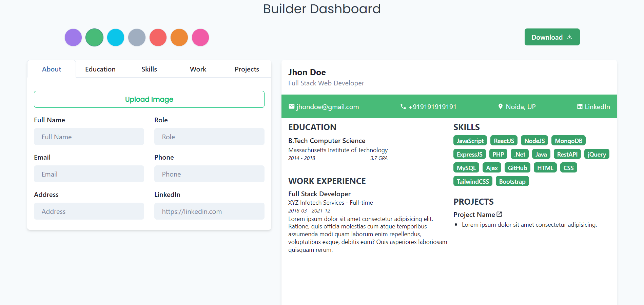The image size is (644, 305).
Task: Select the cyan theme color swatch
Action: [116, 37]
